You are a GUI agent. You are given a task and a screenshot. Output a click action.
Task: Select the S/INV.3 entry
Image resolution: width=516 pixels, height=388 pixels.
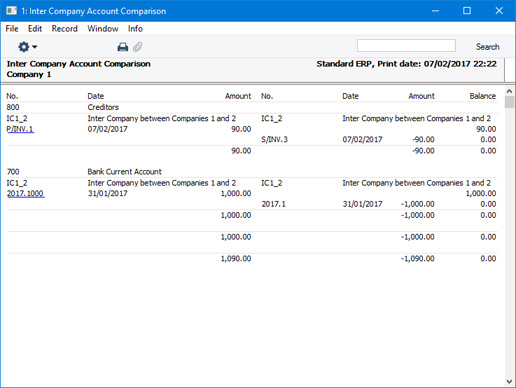[x=274, y=139]
